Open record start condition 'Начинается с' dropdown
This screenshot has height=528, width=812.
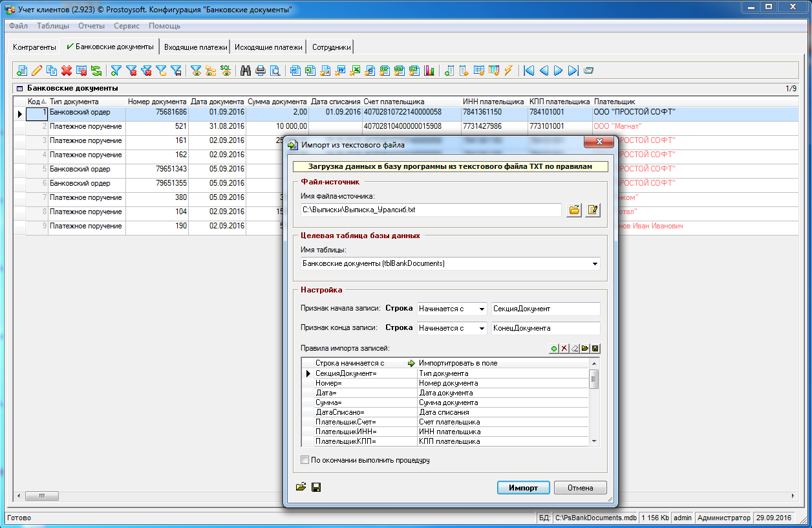482,309
